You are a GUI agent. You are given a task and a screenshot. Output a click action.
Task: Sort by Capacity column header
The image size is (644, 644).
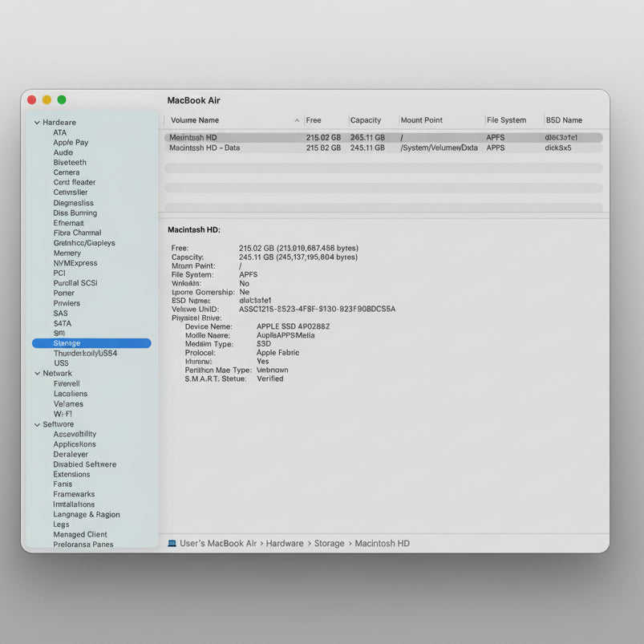[366, 120]
